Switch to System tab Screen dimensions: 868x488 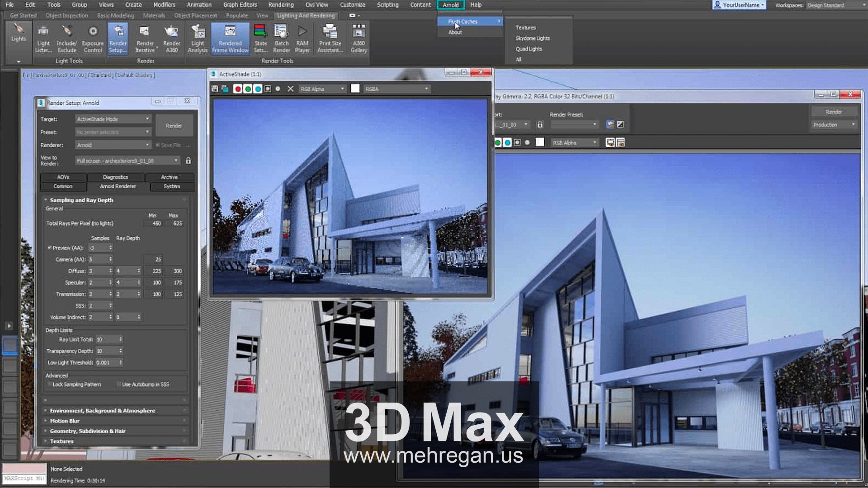[172, 186]
